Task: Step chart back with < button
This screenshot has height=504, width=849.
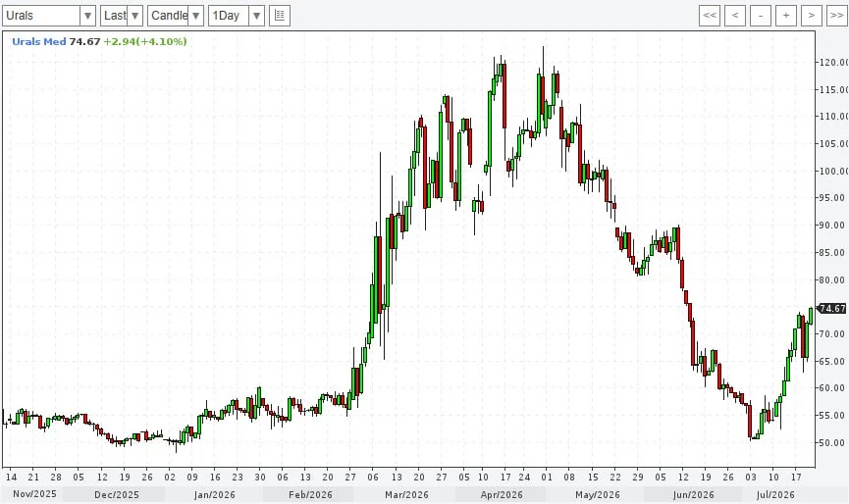Action: [x=735, y=16]
